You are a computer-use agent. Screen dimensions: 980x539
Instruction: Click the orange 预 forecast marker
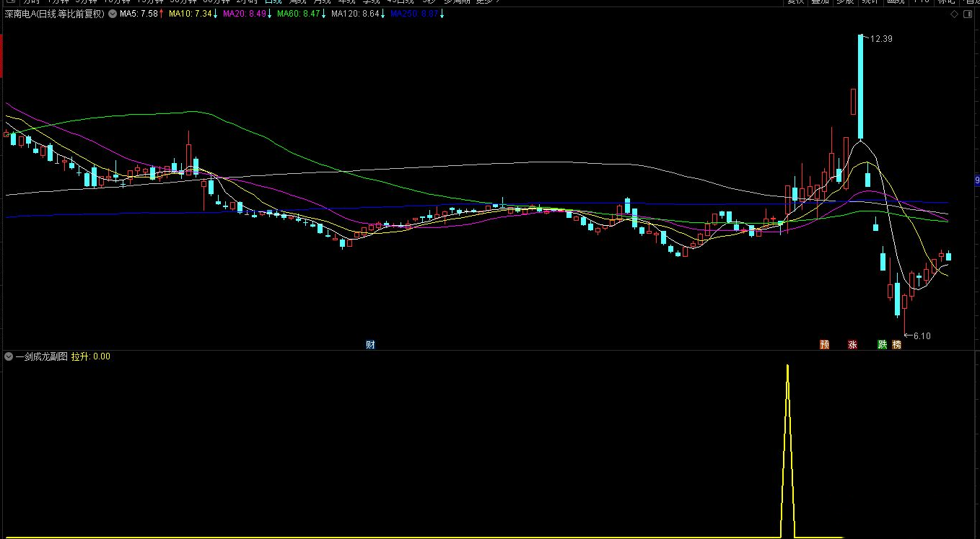coord(824,345)
